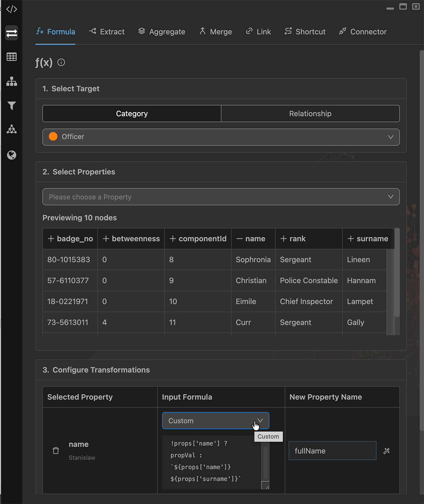The image size is (424, 504).
Task: Switch to the Aggregate tab
Action: click(x=162, y=32)
